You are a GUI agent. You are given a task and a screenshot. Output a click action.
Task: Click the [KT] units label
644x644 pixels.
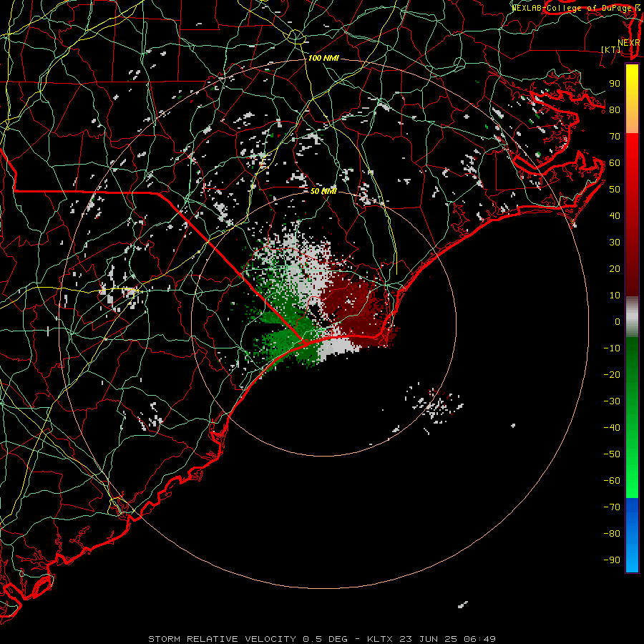pyautogui.click(x=611, y=49)
